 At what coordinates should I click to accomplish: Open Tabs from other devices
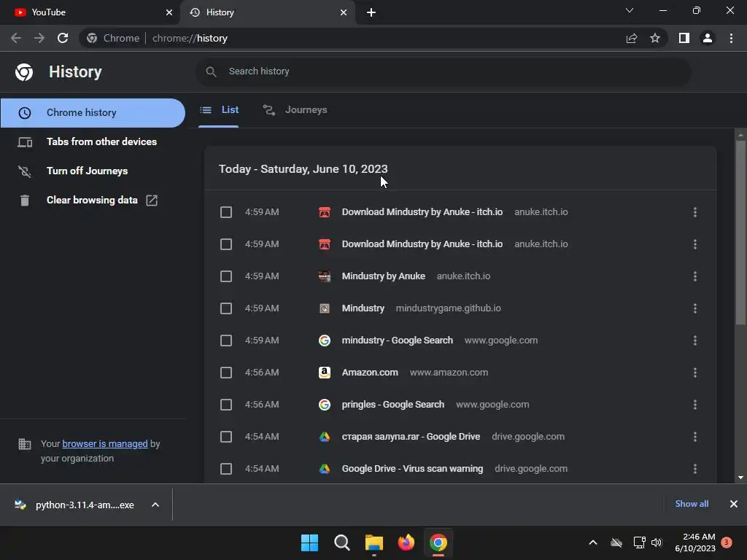[x=93, y=142]
